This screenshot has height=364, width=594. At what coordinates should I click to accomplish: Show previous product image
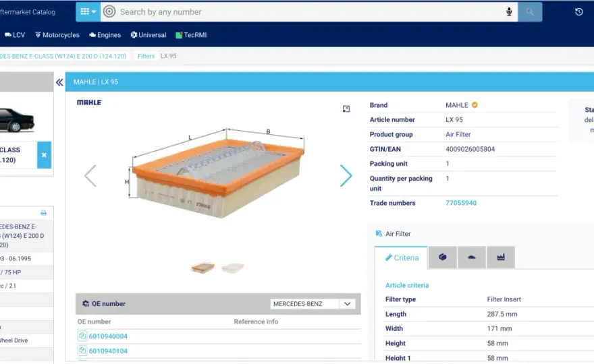click(90, 175)
